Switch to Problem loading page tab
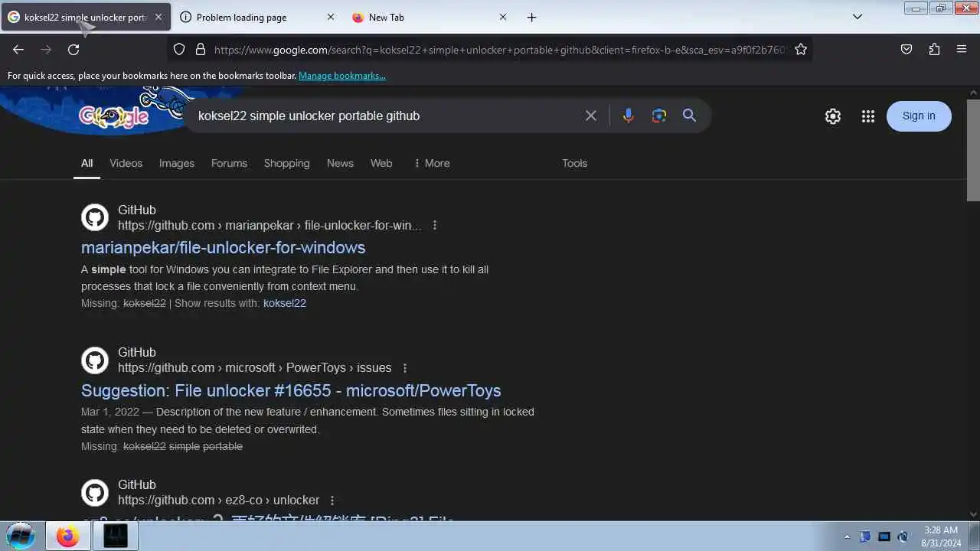 pos(258,17)
